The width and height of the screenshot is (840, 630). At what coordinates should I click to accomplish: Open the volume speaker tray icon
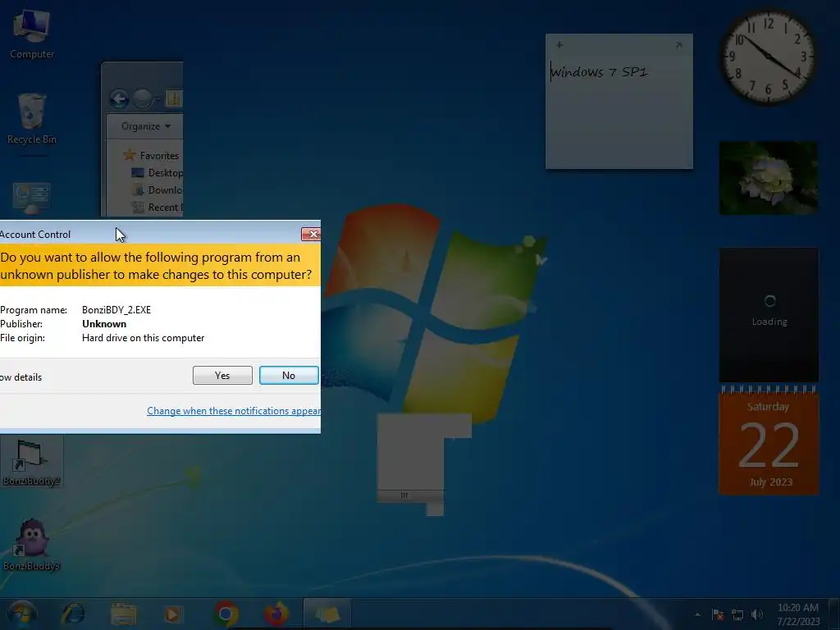757,615
